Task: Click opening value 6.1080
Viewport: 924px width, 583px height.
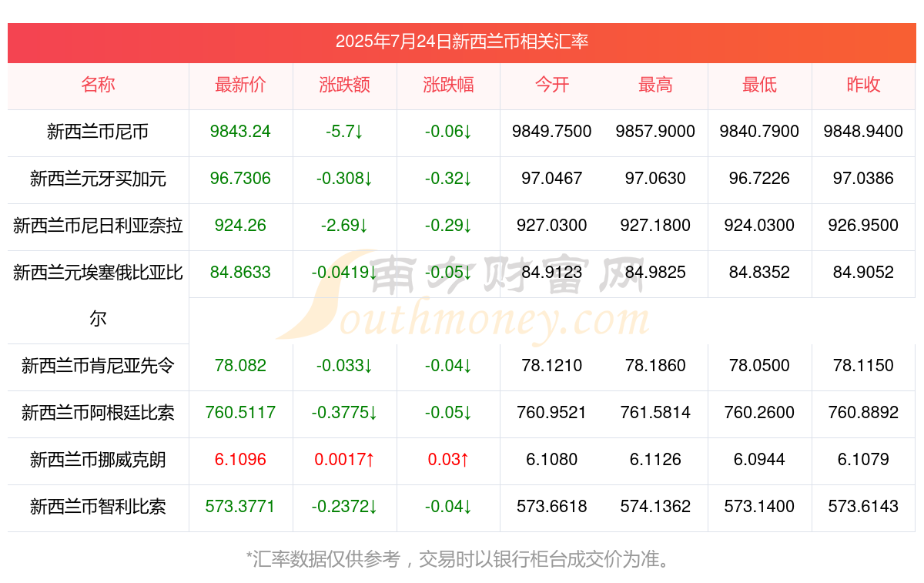Action: click(x=552, y=460)
